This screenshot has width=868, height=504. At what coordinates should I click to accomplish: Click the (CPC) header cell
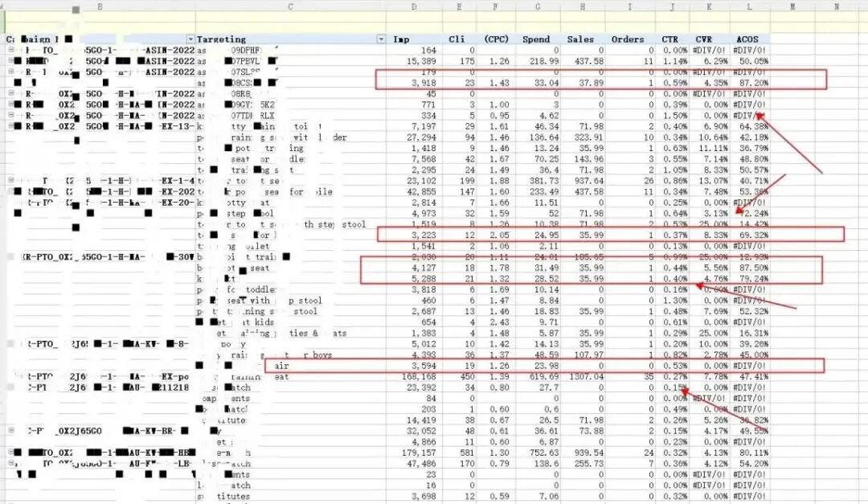click(496, 39)
